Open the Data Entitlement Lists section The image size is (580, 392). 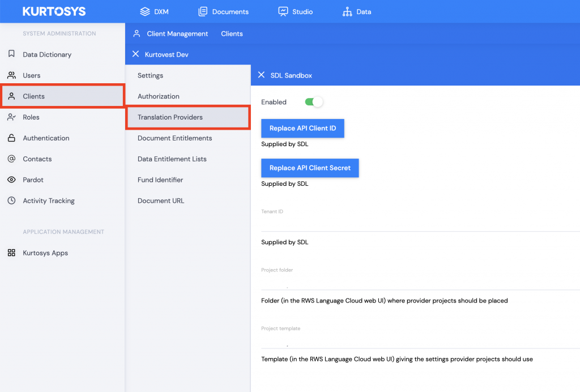[x=188, y=159]
